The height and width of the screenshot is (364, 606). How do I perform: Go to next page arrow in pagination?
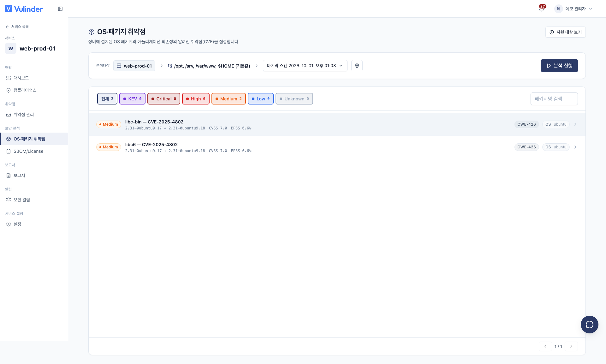click(571, 346)
